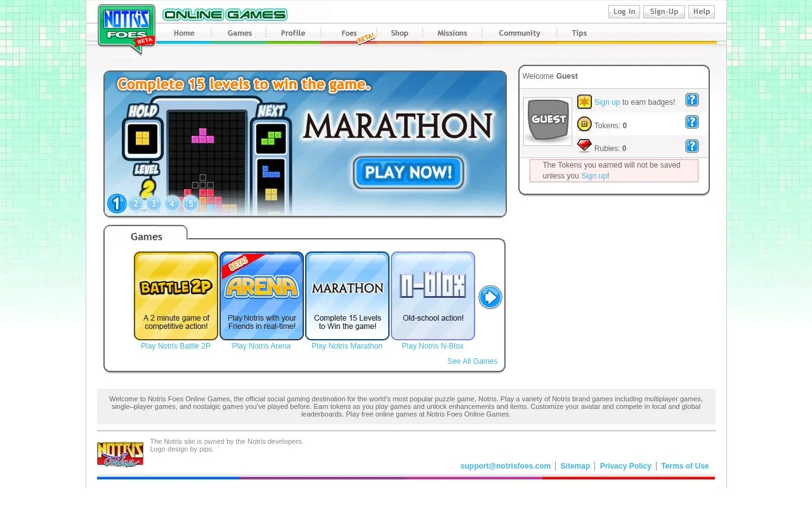Open the Home menu item
Image resolution: width=812 pixels, height=508 pixels.
coord(184,33)
